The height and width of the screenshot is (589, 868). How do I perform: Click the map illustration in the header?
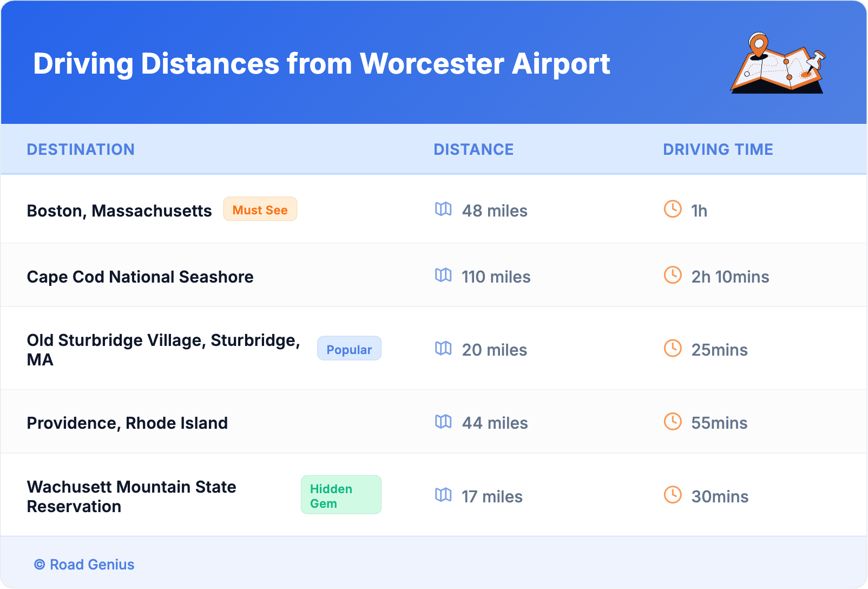778,64
